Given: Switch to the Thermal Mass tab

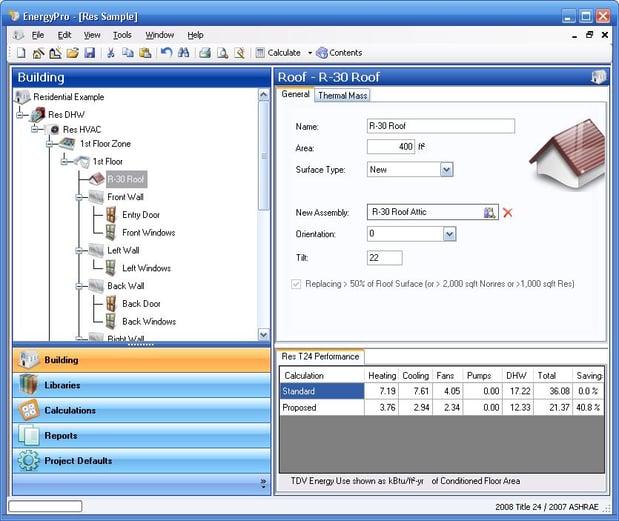Looking at the screenshot, I should coord(343,96).
